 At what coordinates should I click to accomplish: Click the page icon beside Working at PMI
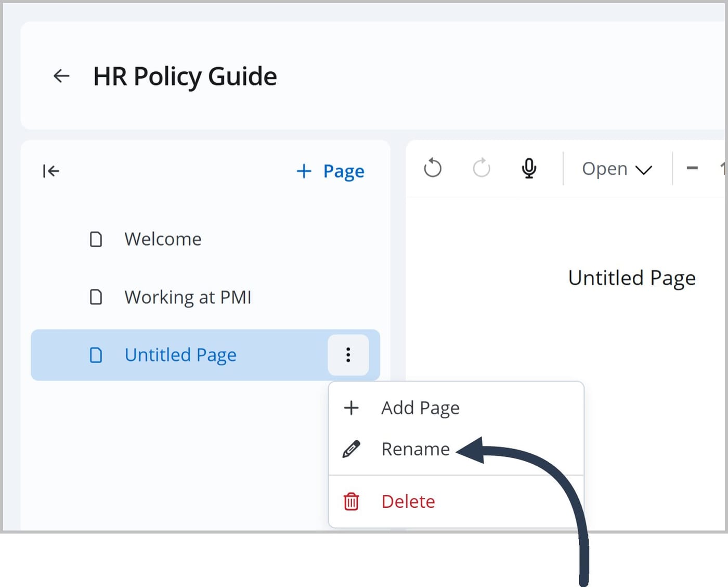pyautogui.click(x=96, y=297)
